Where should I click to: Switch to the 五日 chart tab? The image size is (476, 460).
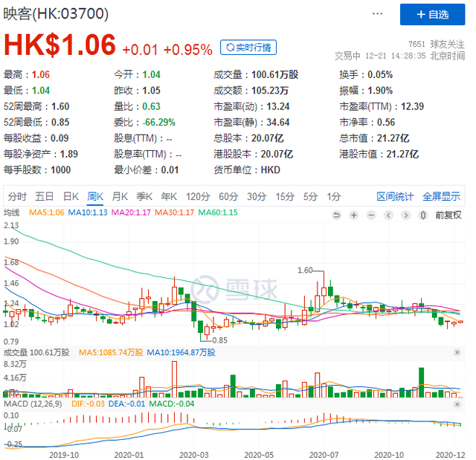click(x=45, y=196)
